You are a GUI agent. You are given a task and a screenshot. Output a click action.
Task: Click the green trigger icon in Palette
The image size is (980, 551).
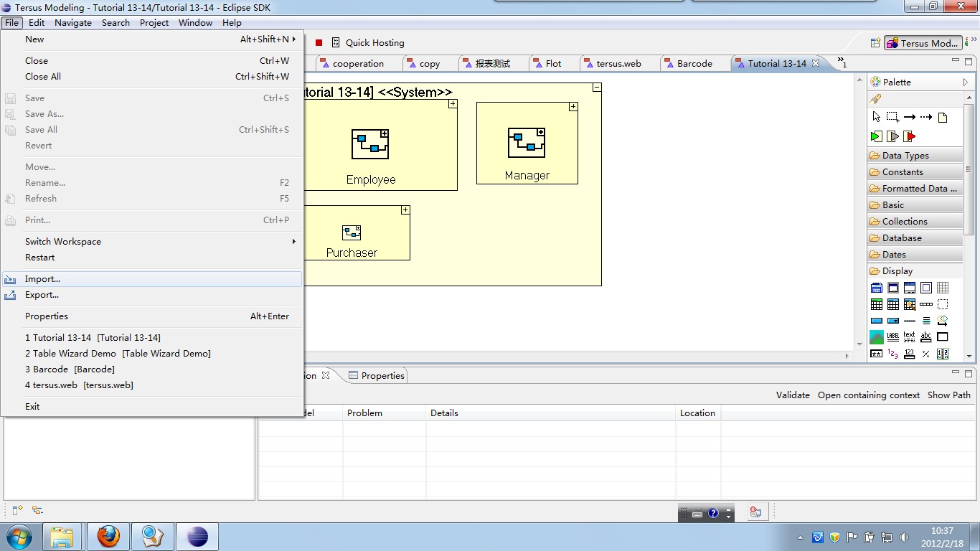tap(876, 136)
